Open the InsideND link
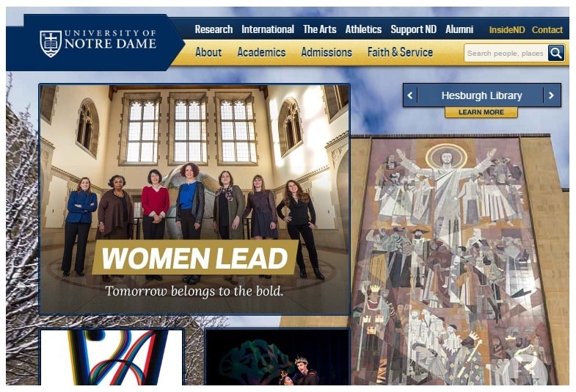Image resolution: width=576 pixels, height=392 pixels. pos(507,30)
